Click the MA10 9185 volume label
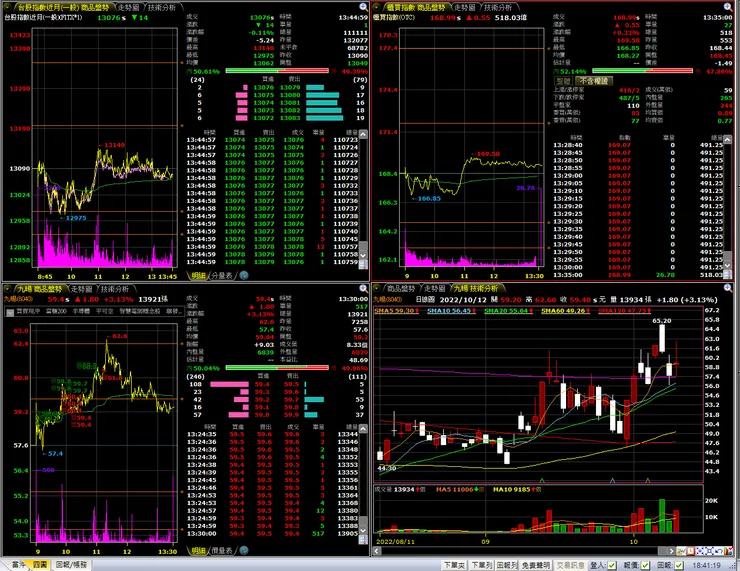 click(517, 489)
